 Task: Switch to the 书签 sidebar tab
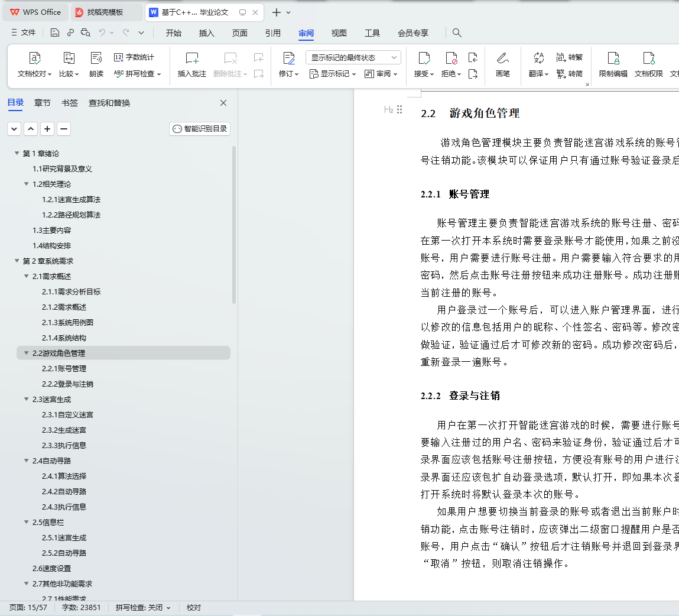tap(70, 103)
